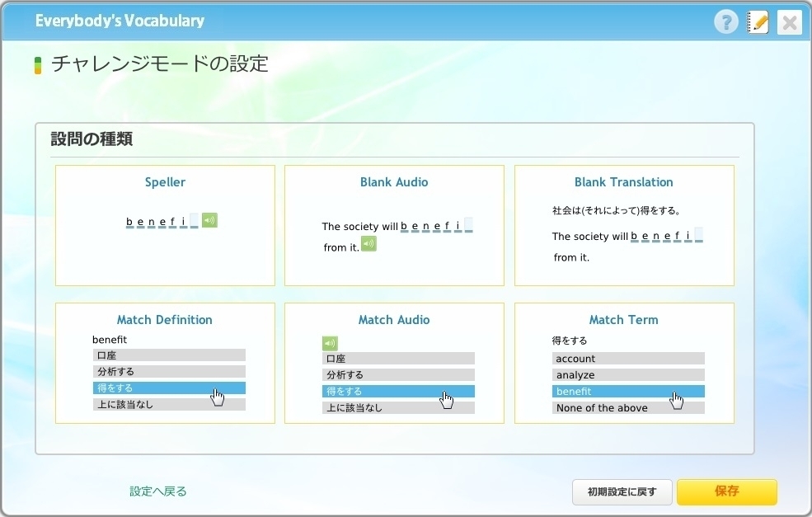The width and height of the screenshot is (812, 517).
Task: Play the Speller card audio speaker
Action: [x=209, y=220]
